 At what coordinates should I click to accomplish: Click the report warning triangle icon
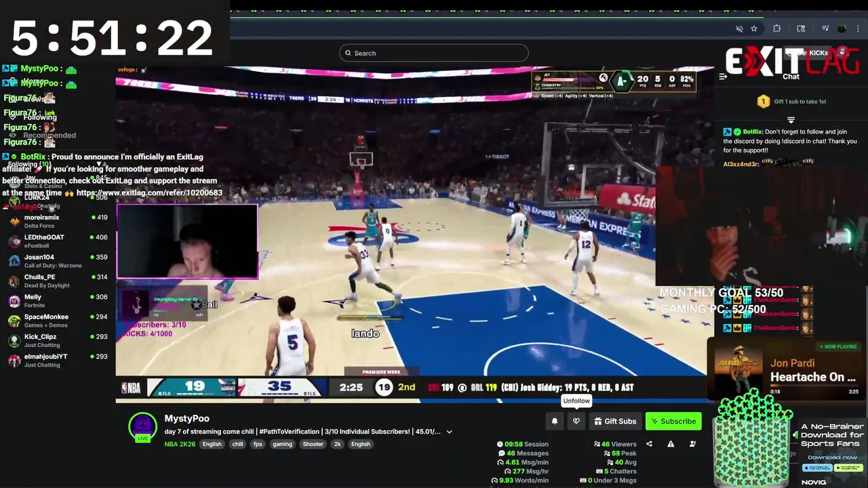pos(671,444)
